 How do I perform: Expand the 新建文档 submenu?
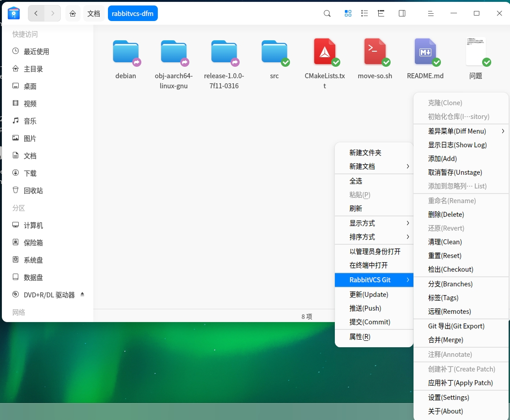pyautogui.click(x=374, y=166)
